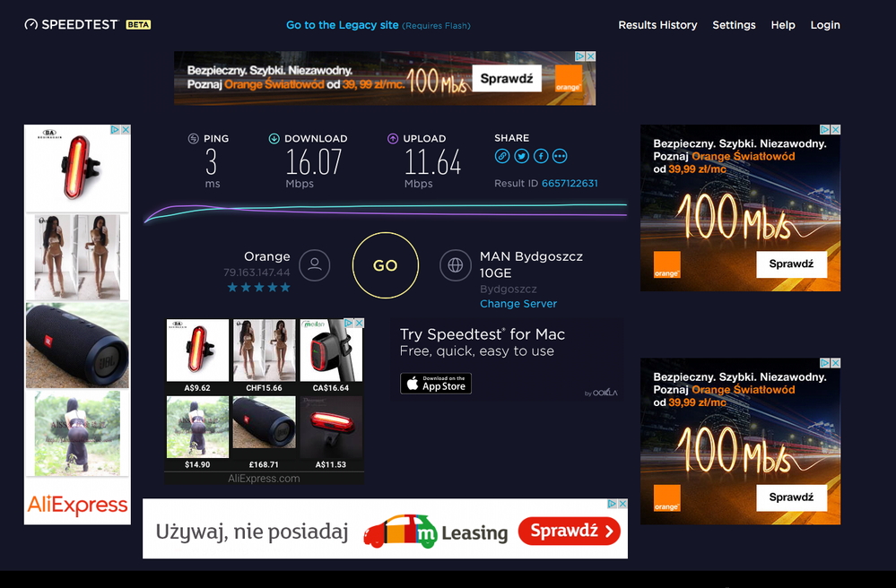Close the lower right Orange ad

point(835,363)
